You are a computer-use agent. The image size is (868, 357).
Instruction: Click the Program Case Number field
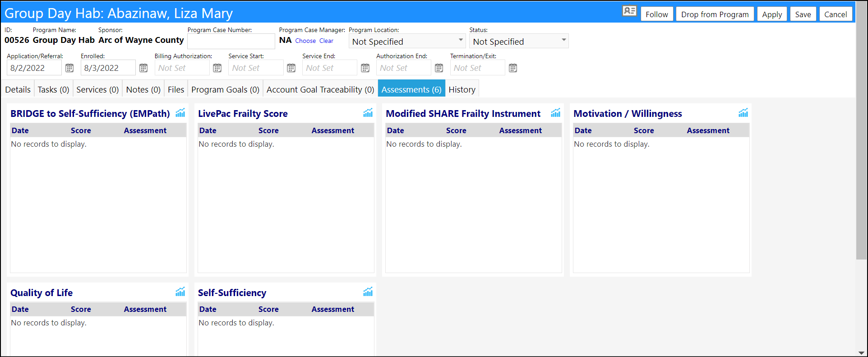click(231, 41)
